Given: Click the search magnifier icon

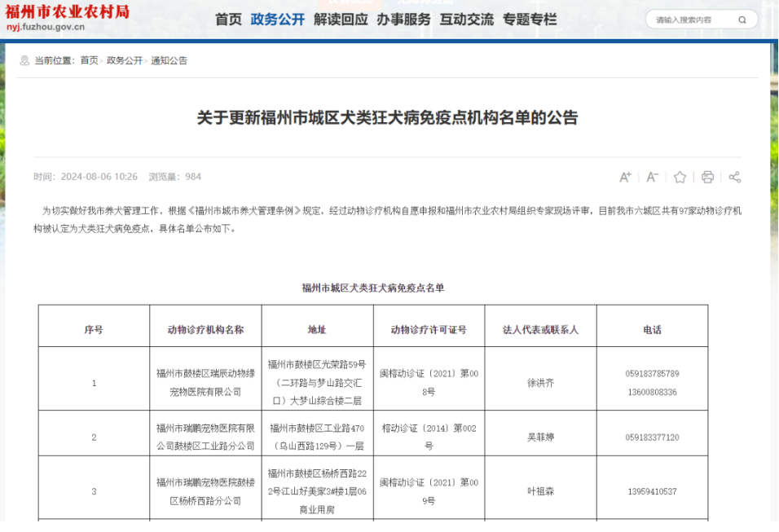Looking at the screenshot, I should click(742, 20).
